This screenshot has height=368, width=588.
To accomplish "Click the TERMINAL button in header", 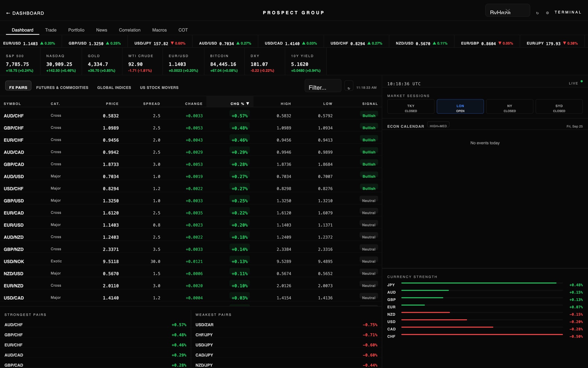I will (x=568, y=12).
